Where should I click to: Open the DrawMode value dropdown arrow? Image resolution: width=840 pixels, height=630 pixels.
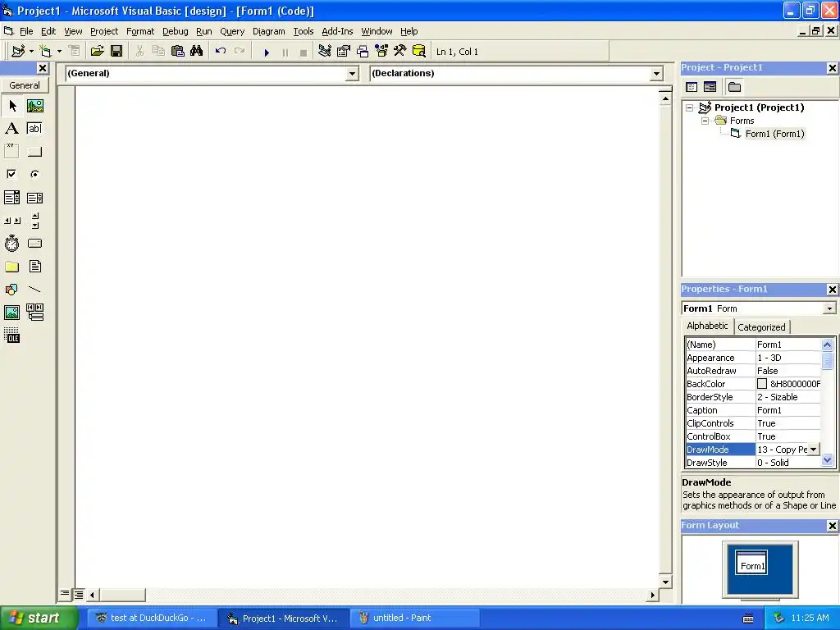[x=814, y=450]
